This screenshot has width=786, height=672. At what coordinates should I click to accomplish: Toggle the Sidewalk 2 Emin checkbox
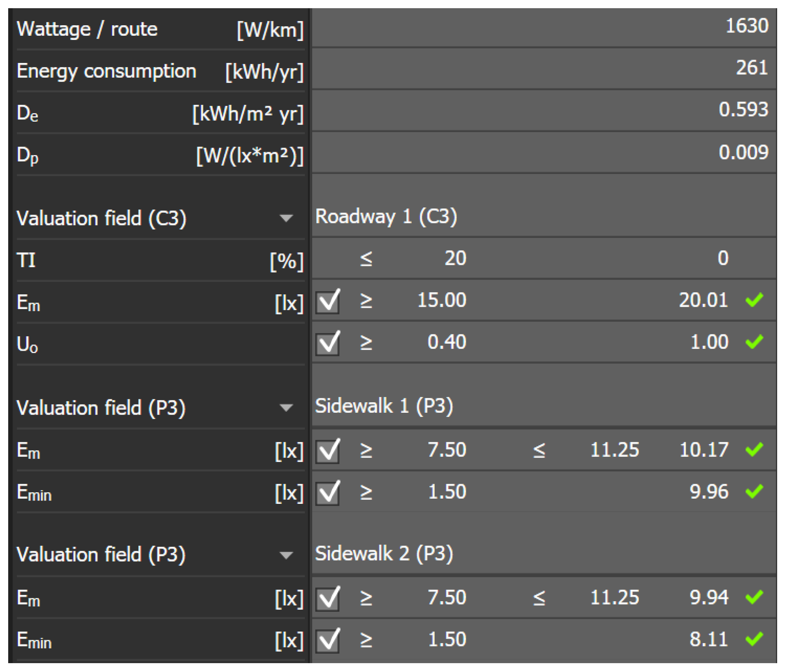(x=327, y=640)
